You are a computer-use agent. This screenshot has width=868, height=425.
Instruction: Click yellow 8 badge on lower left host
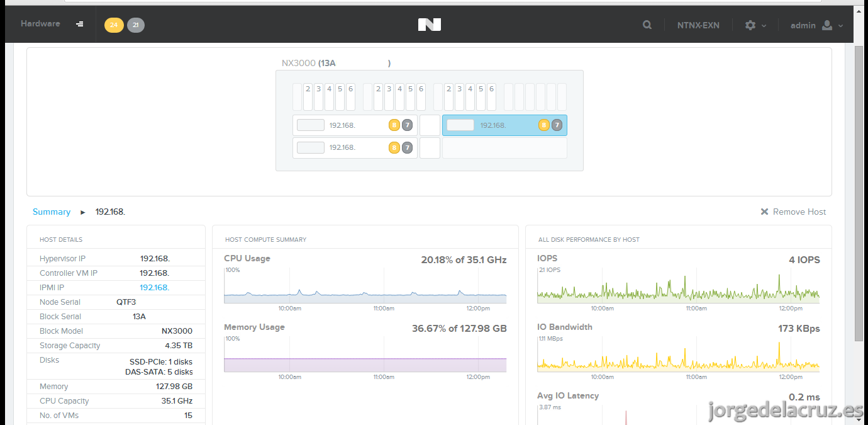click(x=394, y=147)
